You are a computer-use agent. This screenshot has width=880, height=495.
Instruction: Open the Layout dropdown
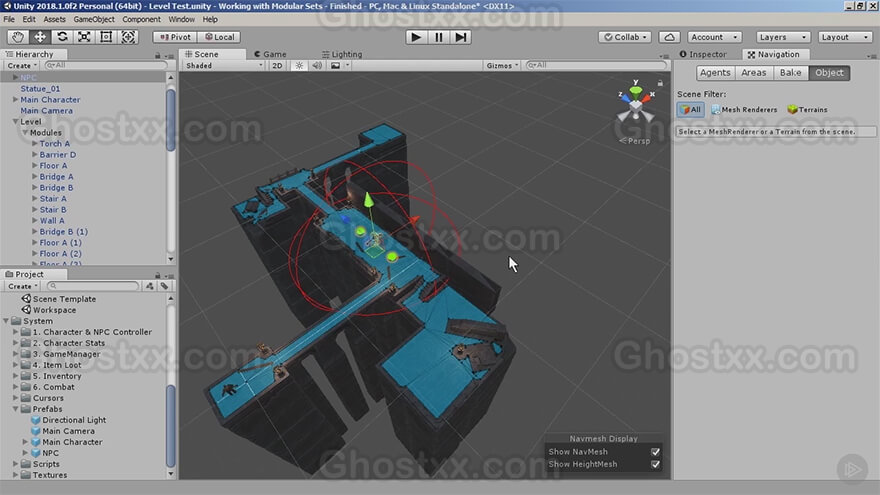[844, 37]
